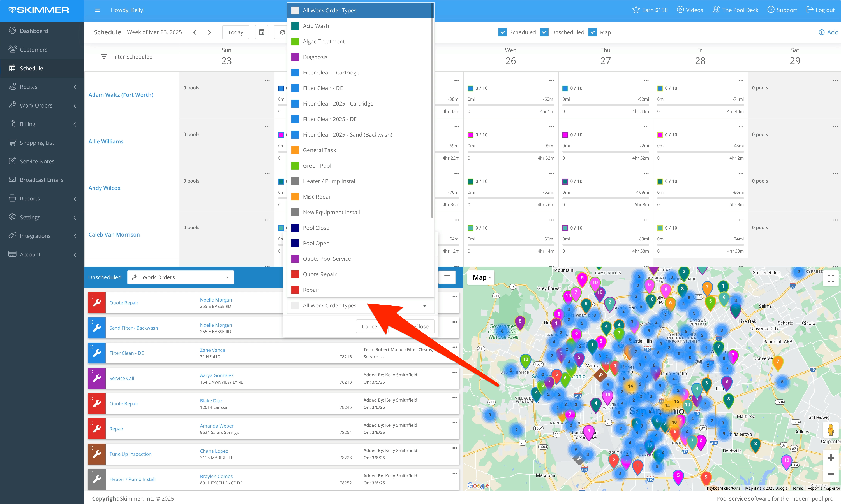
Task: Open the calendar date picker icon
Action: tap(261, 32)
